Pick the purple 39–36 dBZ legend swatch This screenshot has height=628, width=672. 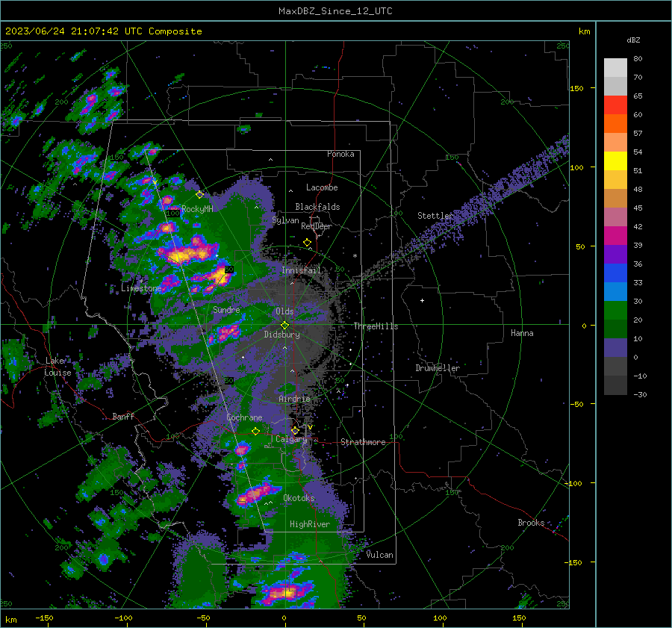coord(615,255)
